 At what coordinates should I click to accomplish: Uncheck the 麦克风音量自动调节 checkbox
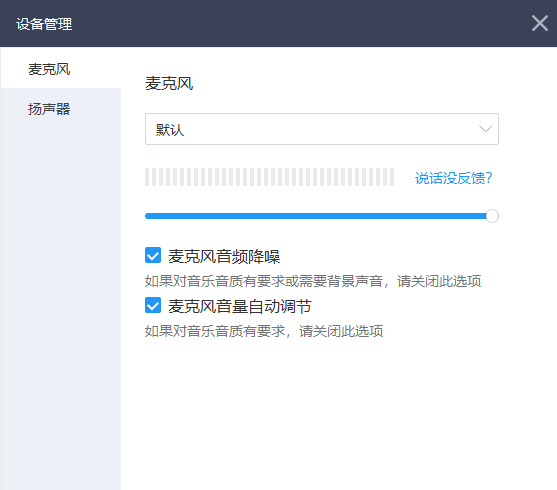click(x=153, y=305)
